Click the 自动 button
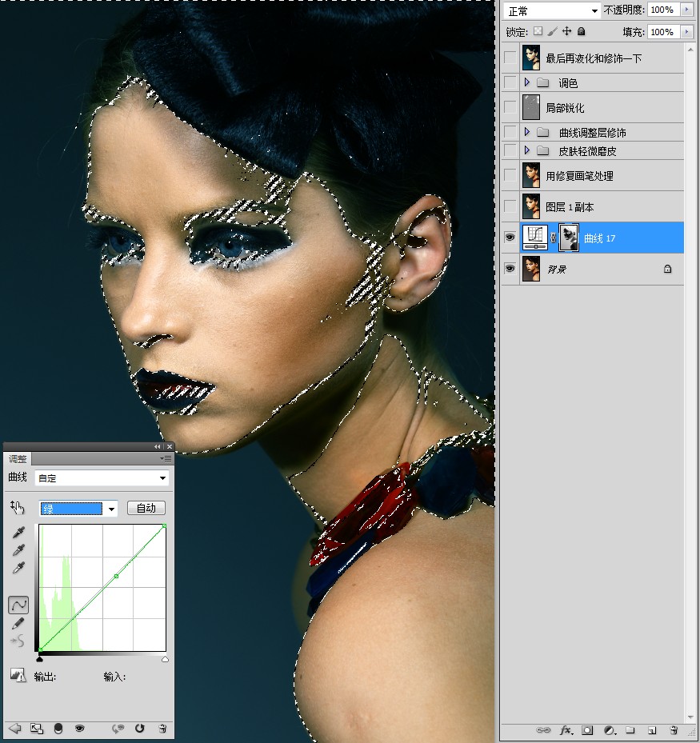This screenshot has width=700, height=743. tap(146, 508)
